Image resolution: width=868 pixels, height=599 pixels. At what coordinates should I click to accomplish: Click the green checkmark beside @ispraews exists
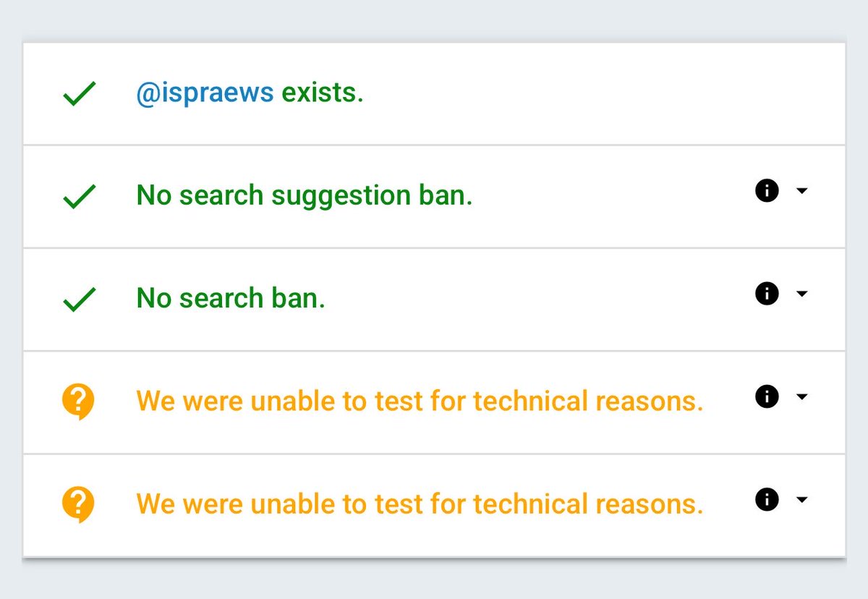tap(80, 94)
